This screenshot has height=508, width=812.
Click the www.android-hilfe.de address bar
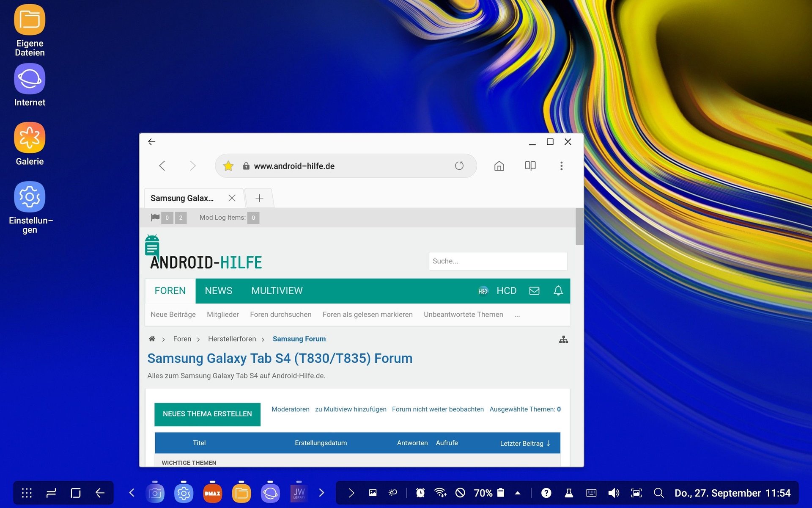pyautogui.click(x=346, y=166)
